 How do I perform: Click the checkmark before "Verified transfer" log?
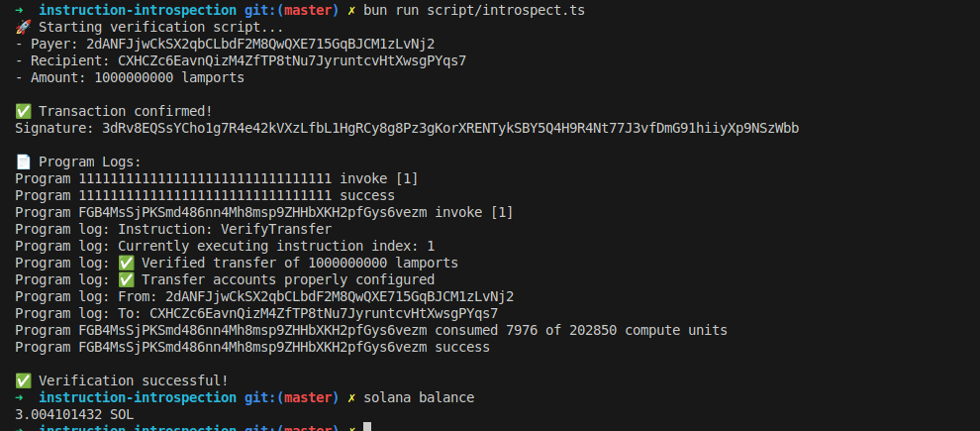click(126, 263)
